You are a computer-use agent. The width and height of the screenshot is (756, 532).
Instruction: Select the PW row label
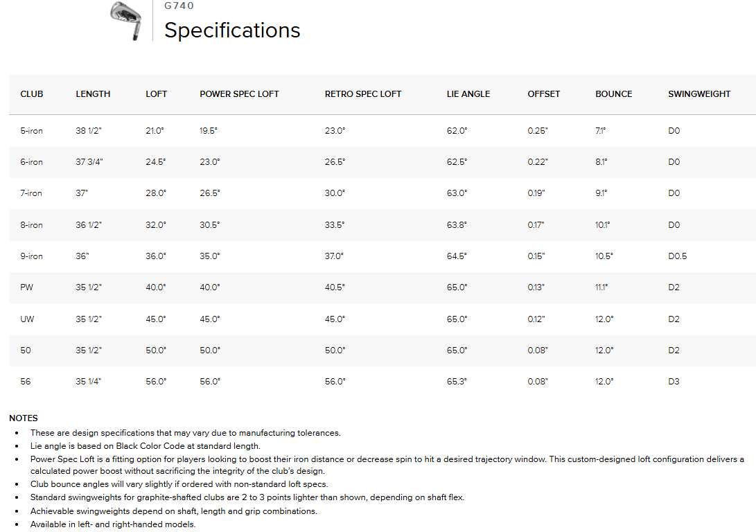pyautogui.click(x=27, y=287)
